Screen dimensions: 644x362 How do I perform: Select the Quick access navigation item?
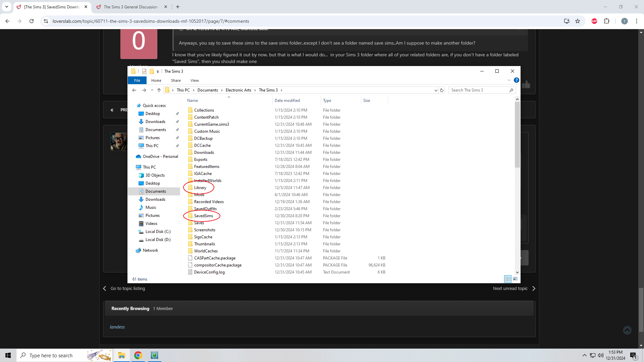[x=154, y=106]
